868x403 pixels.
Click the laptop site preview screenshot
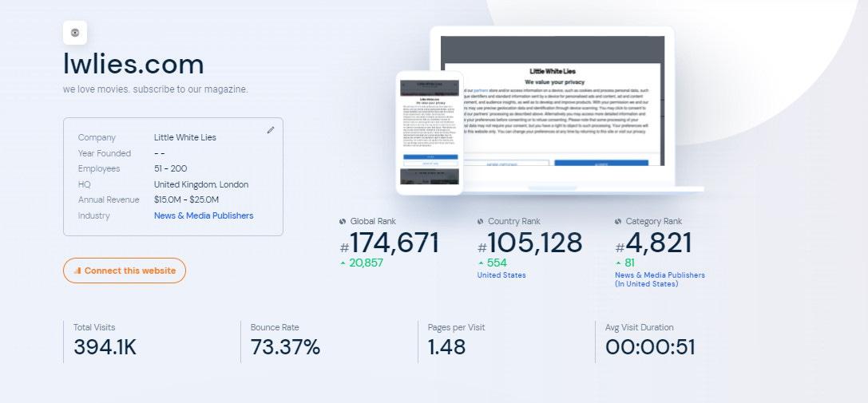point(553,101)
